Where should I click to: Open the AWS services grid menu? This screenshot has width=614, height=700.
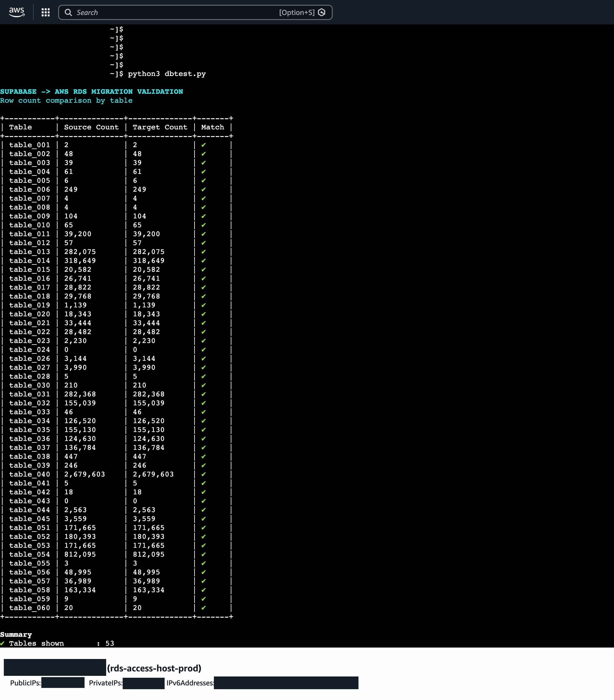click(x=45, y=12)
